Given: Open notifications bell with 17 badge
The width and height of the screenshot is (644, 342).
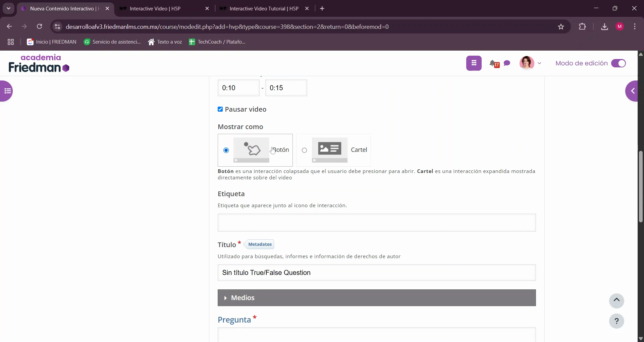Looking at the screenshot, I should 494,63.
